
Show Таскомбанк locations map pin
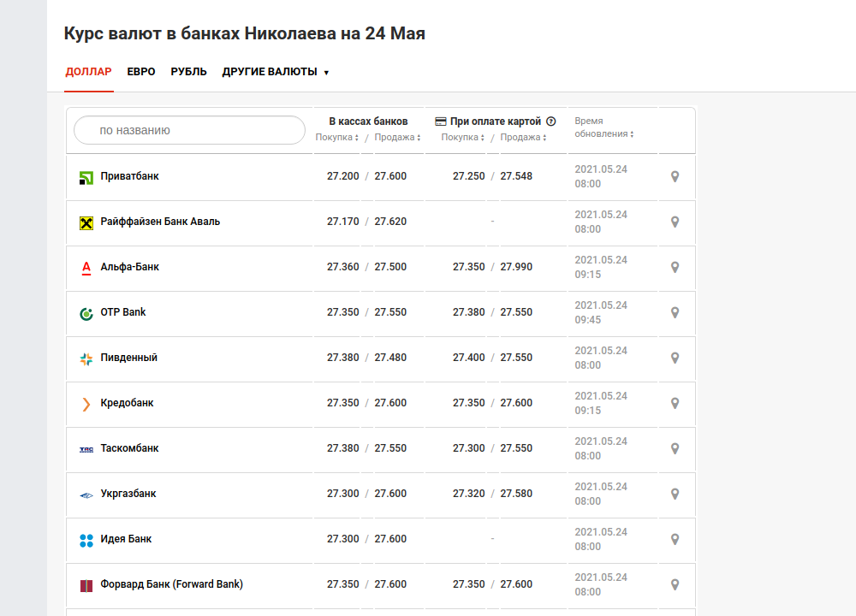[675, 448]
